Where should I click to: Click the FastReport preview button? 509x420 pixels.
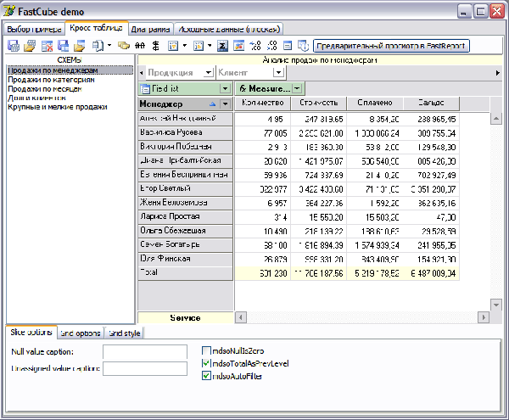390,45
